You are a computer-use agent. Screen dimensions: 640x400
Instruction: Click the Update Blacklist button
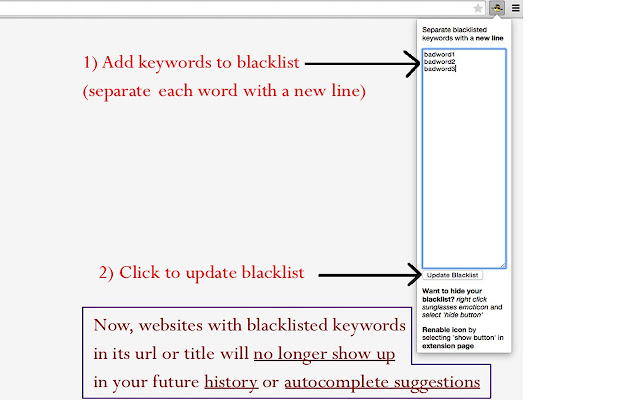click(x=452, y=275)
